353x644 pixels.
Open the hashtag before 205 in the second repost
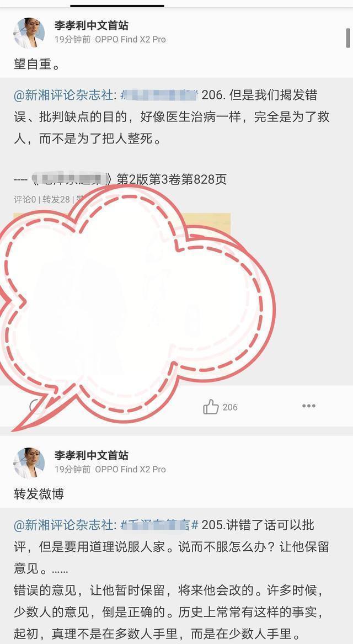point(159,525)
